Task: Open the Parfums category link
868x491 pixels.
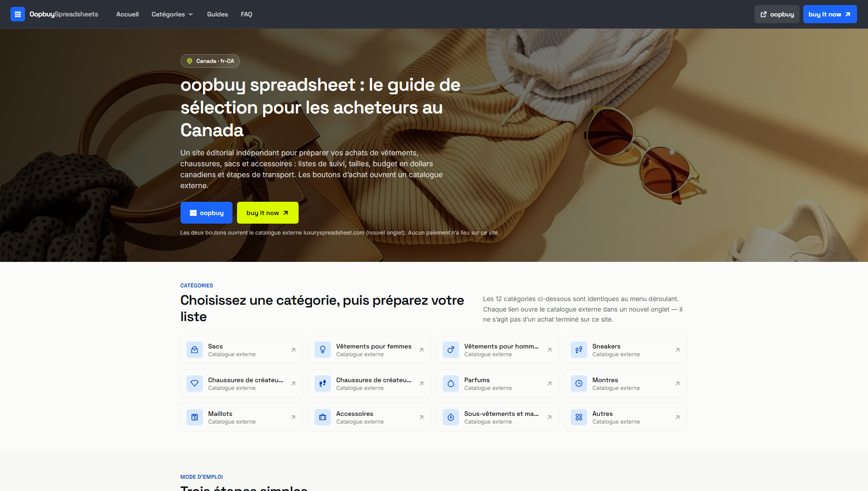Action: [498, 384]
